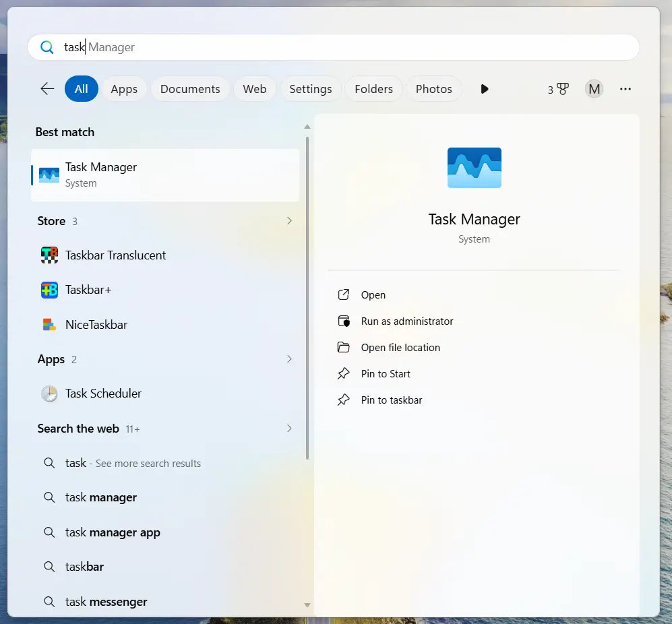Click the Taskbar+ app icon
Image resolution: width=672 pixels, height=624 pixels.
pos(49,290)
